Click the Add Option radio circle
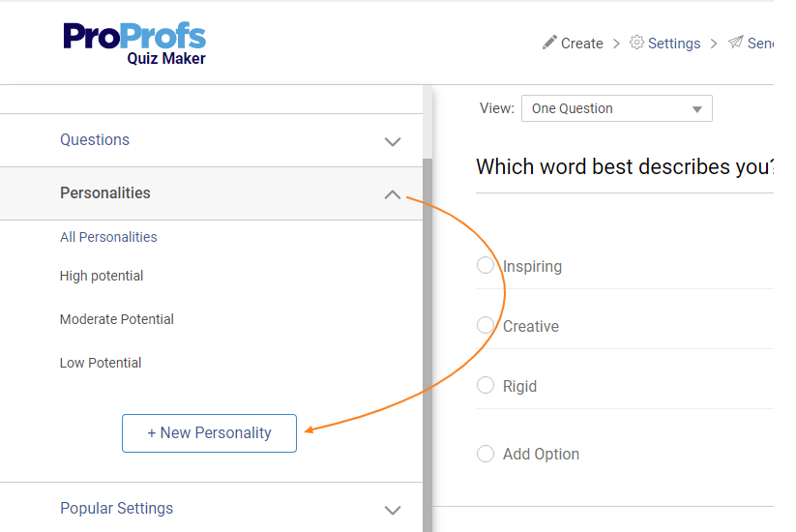Image resolution: width=796 pixels, height=532 pixels. pyautogui.click(x=486, y=454)
